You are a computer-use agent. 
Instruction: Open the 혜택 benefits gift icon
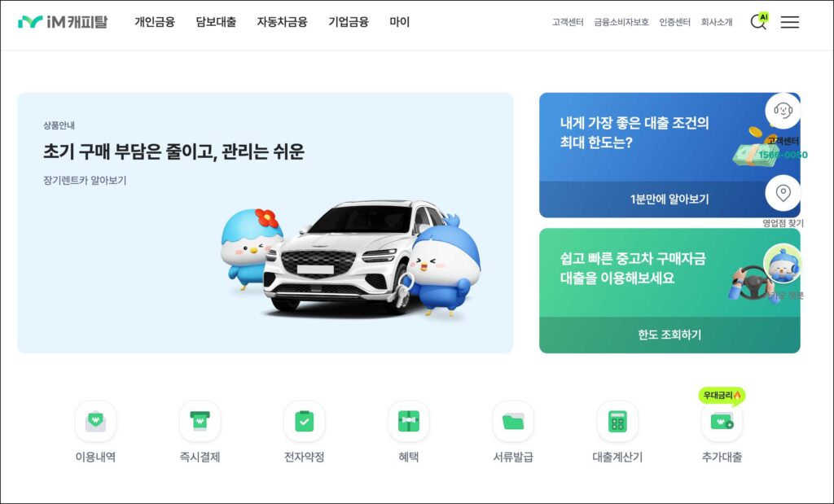tap(409, 422)
